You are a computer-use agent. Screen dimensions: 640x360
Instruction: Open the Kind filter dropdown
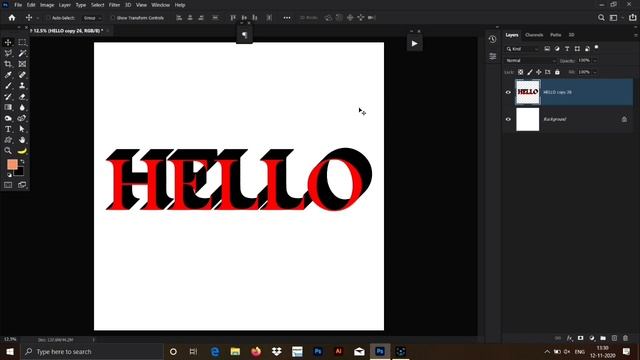point(523,49)
